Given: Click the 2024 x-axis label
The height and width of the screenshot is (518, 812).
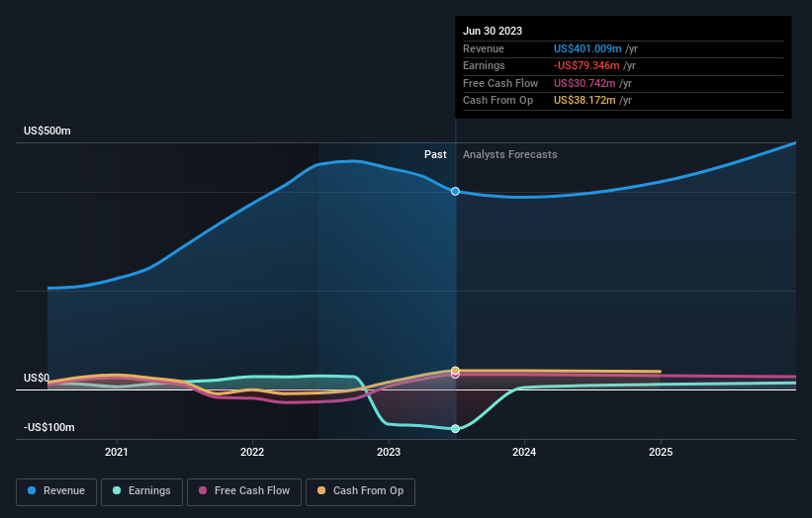Looking at the screenshot, I should pos(524,452).
